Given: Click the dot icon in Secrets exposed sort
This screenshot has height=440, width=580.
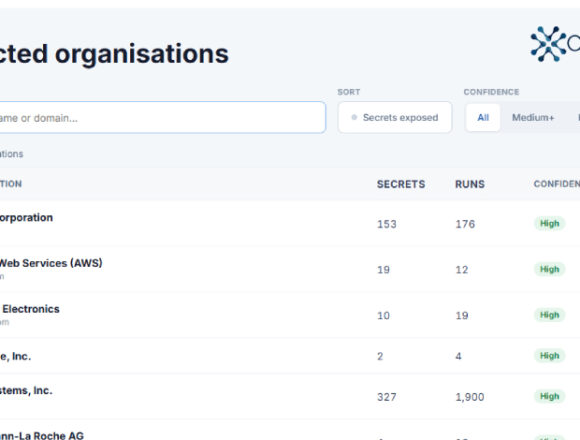Looking at the screenshot, I should [x=354, y=117].
